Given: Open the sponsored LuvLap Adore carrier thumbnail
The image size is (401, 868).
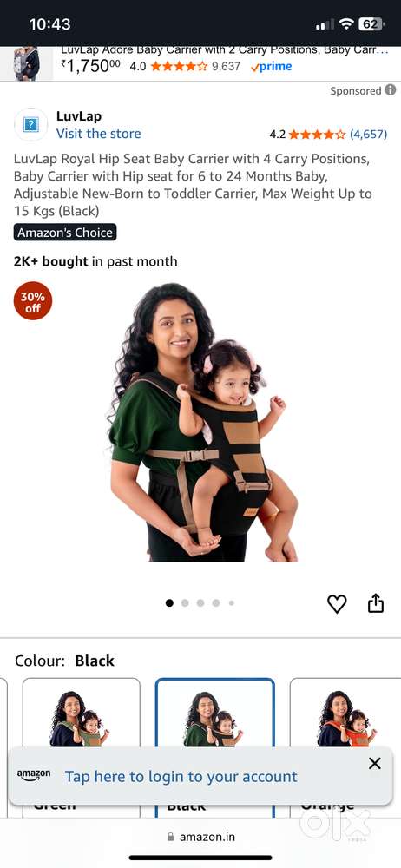Looking at the screenshot, I should click(26, 63).
